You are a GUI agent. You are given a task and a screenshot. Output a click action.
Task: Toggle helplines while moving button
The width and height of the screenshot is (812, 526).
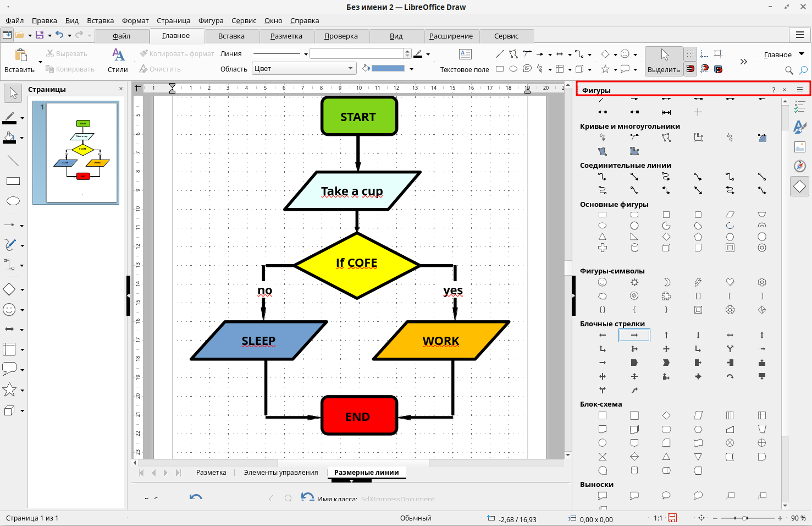click(718, 54)
